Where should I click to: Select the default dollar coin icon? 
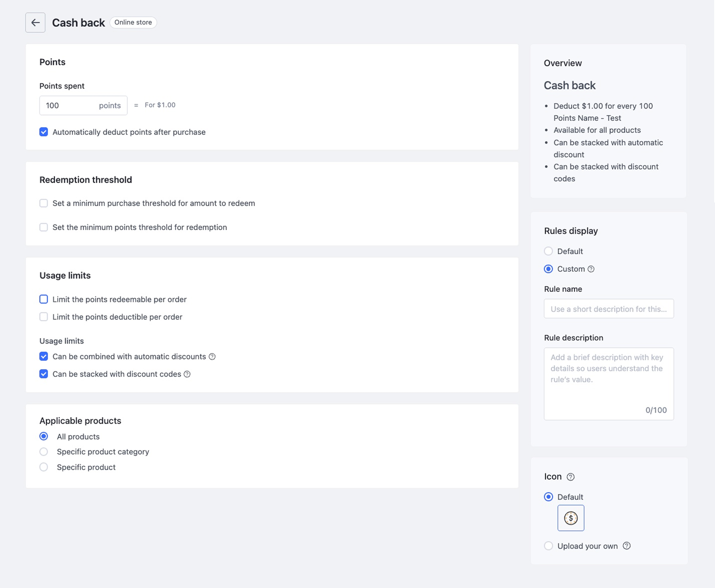pos(570,518)
